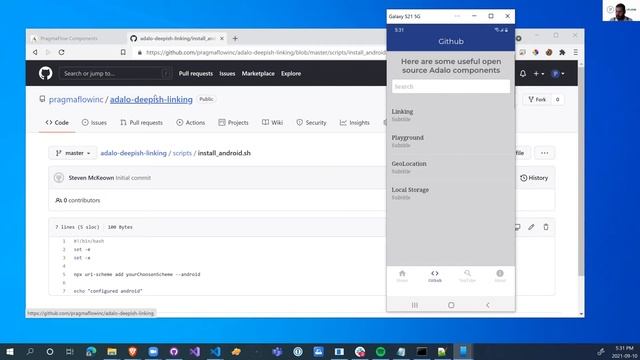Screen dimensions: 640x360
Task: Open the browser extensions puzzle icon
Action: tap(562, 52)
